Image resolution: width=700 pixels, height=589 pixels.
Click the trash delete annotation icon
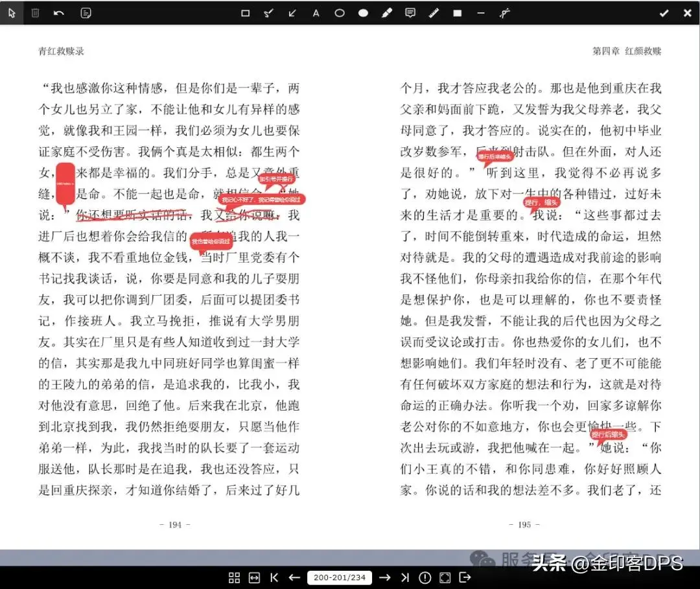[x=35, y=13]
